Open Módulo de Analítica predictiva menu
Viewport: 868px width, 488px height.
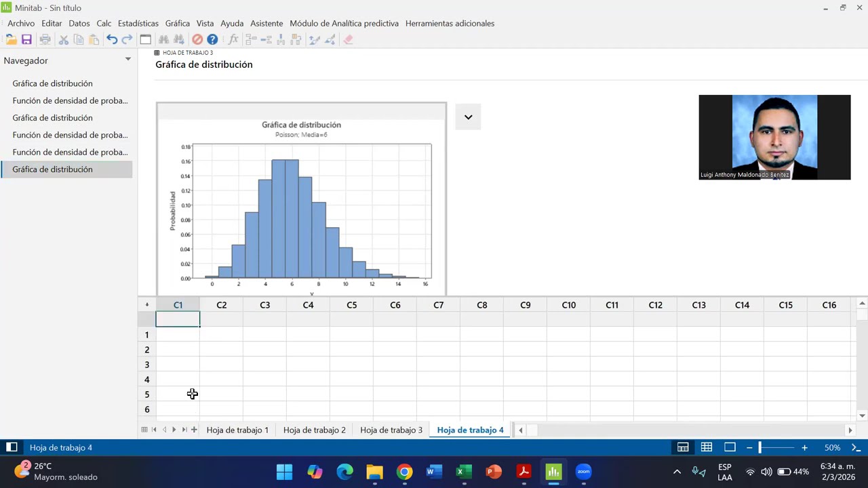pyautogui.click(x=344, y=23)
